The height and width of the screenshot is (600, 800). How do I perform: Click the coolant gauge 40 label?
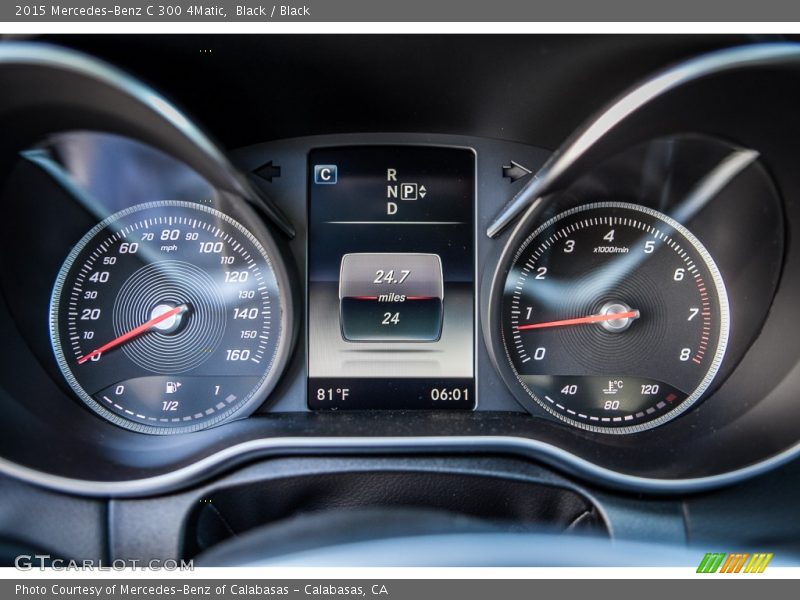pyautogui.click(x=569, y=390)
